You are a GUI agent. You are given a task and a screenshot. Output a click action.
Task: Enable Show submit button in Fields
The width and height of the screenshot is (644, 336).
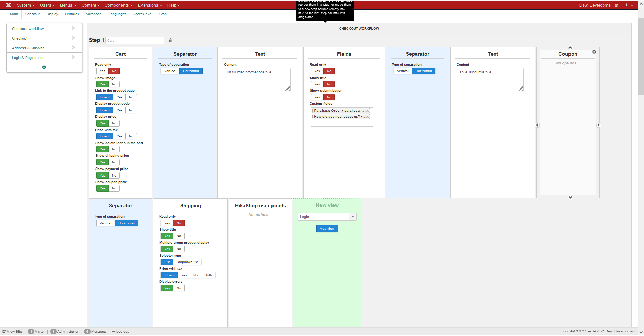coord(317,97)
